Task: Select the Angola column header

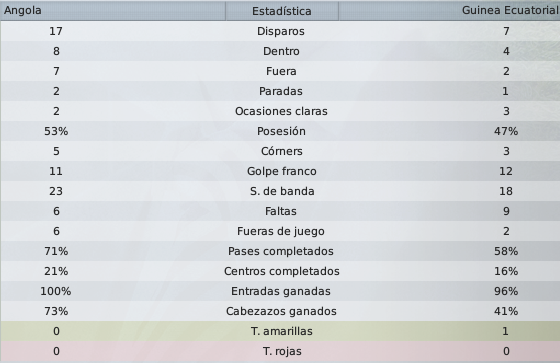Action: 113,11
